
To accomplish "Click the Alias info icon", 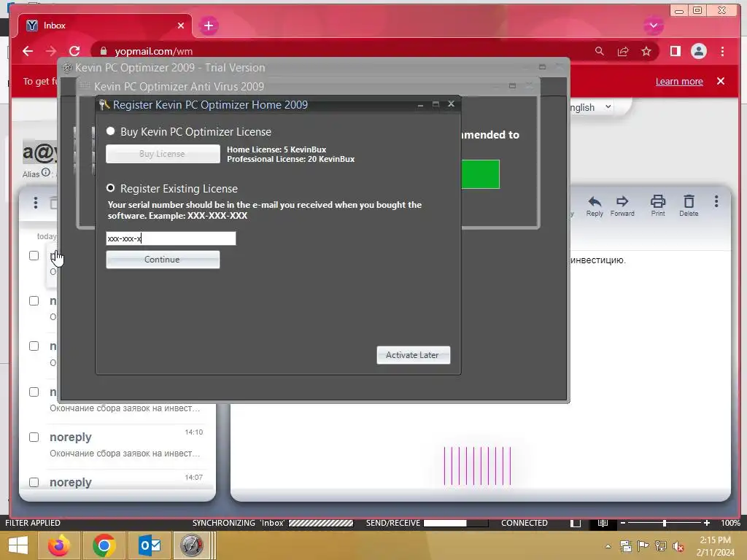I will click(46, 172).
